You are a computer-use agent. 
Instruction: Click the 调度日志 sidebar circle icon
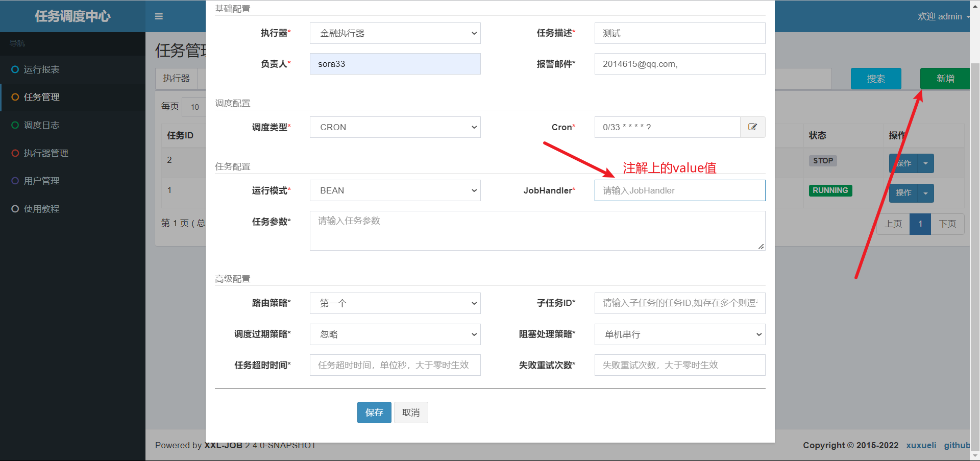click(x=15, y=125)
